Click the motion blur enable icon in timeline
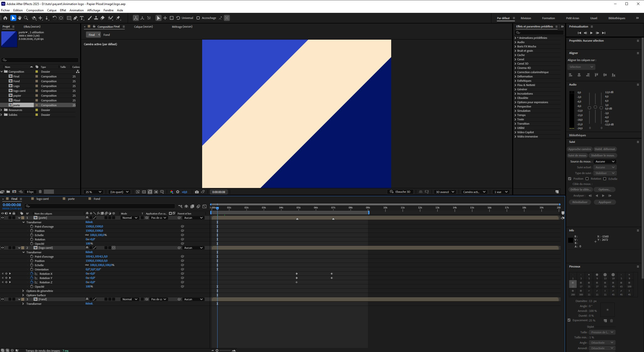The height and width of the screenshot is (352, 644). coord(198,206)
